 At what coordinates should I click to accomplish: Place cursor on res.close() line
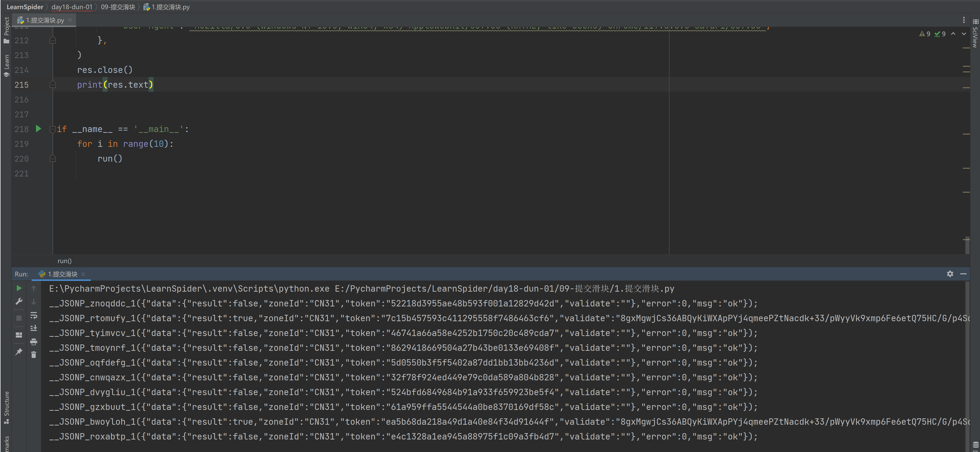(x=105, y=70)
